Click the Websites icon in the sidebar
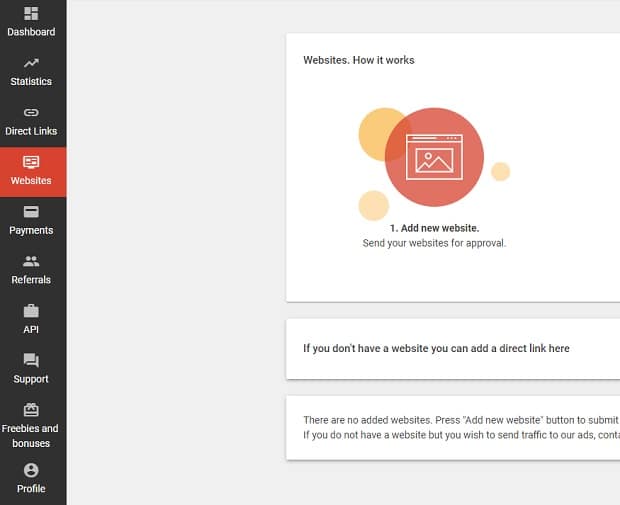620x505 pixels. [x=31, y=162]
